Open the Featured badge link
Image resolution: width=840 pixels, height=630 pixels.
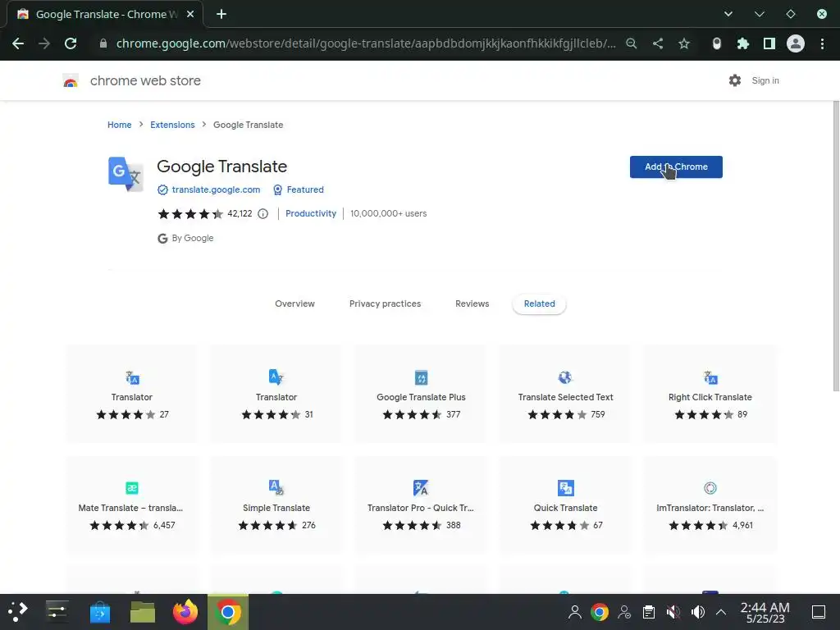[x=305, y=189]
